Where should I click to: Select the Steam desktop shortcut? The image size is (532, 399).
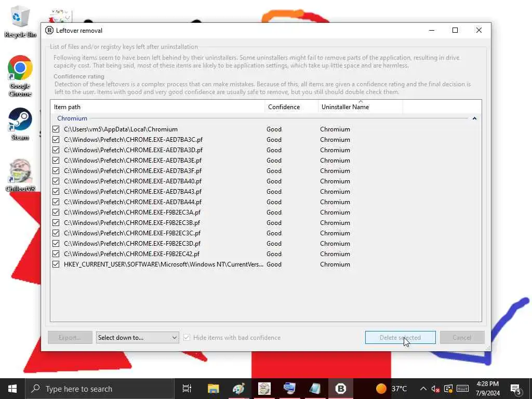click(x=20, y=124)
